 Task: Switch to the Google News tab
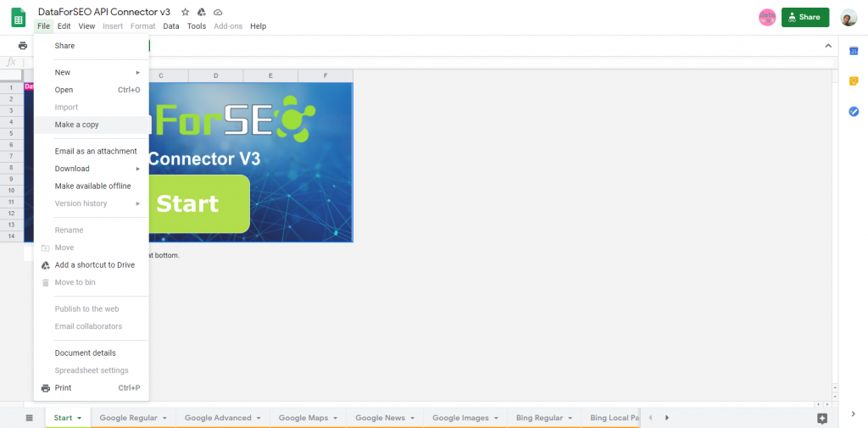(380, 418)
